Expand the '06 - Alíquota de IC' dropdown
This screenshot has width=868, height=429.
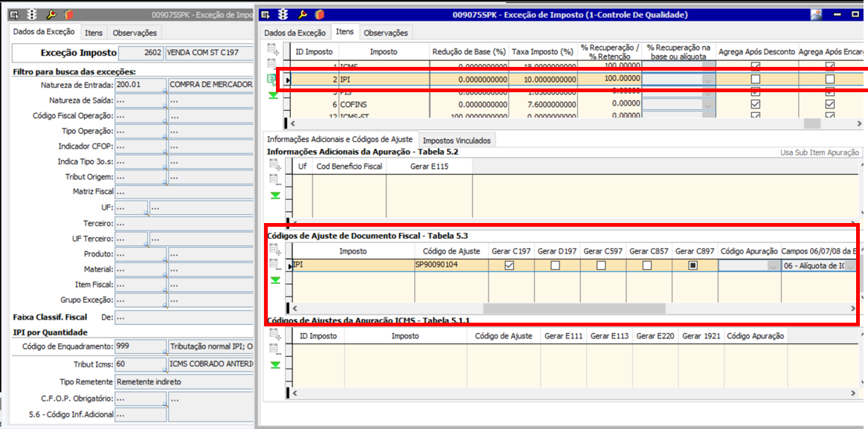point(849,265)
